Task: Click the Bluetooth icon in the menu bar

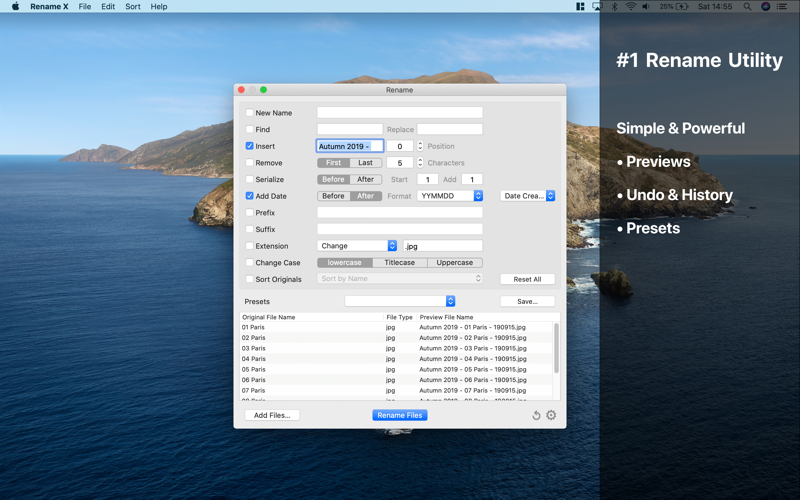Action: click(614, 7)
